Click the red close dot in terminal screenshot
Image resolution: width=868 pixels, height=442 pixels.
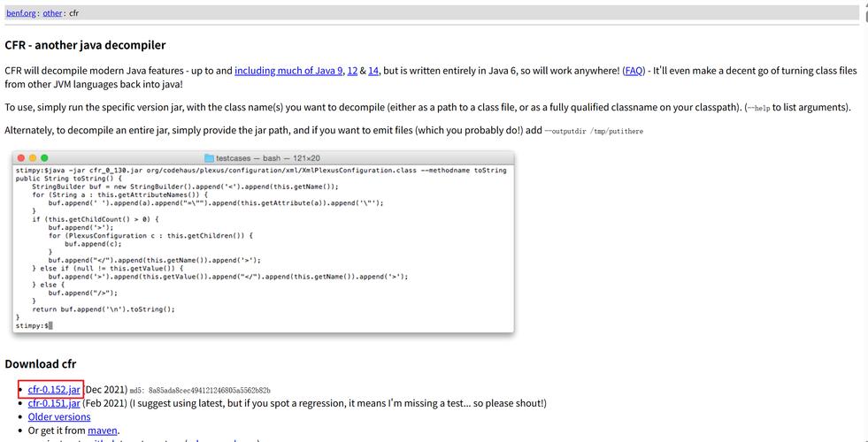pos(21,158)
